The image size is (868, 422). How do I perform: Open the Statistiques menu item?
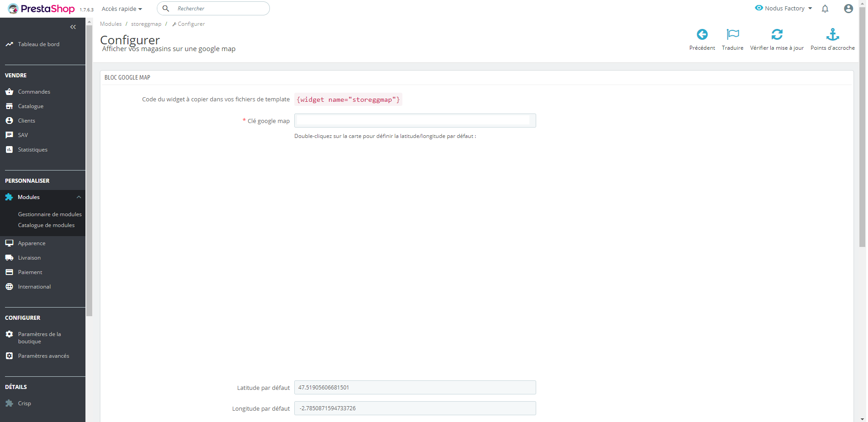pos(33,150)
